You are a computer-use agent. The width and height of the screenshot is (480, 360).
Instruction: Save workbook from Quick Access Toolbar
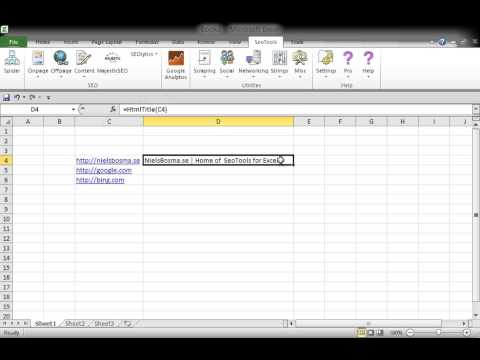6,97
